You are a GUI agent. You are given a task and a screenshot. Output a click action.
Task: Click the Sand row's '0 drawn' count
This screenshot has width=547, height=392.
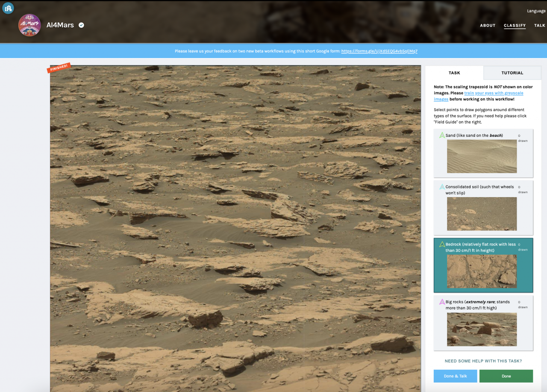(523, 138)
